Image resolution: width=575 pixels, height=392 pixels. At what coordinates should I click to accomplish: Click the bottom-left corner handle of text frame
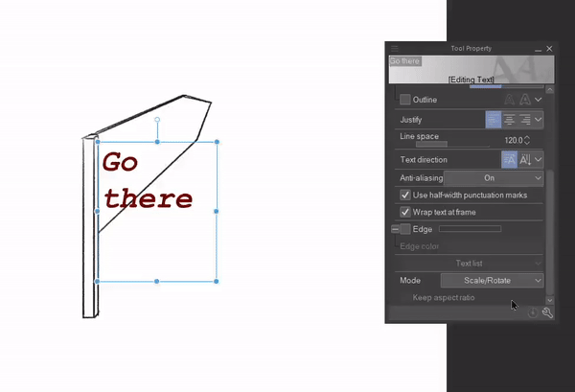(x=97, y=281)
